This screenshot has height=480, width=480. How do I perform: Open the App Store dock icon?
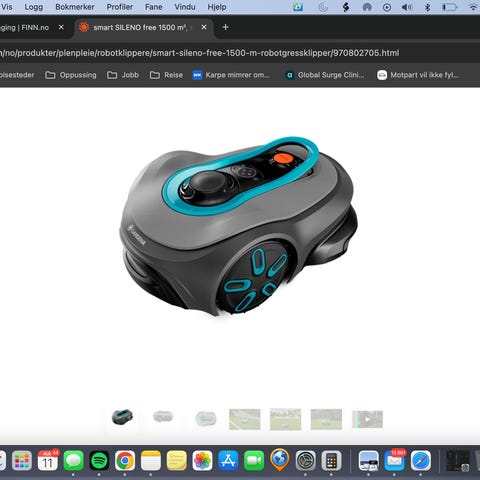click(228, 461)
